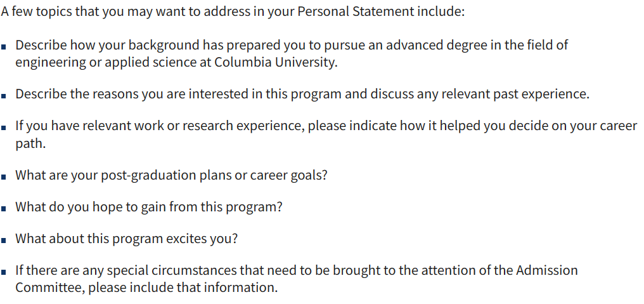Image resolution: width=644 pixels, height=304 pixels.
Task: Click the text 'What about this program excites you?'
Action: tap(127, 239)
